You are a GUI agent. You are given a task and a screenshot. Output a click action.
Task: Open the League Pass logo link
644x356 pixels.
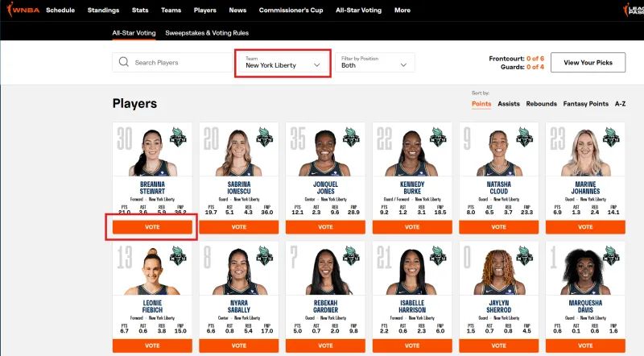[634, 10]
